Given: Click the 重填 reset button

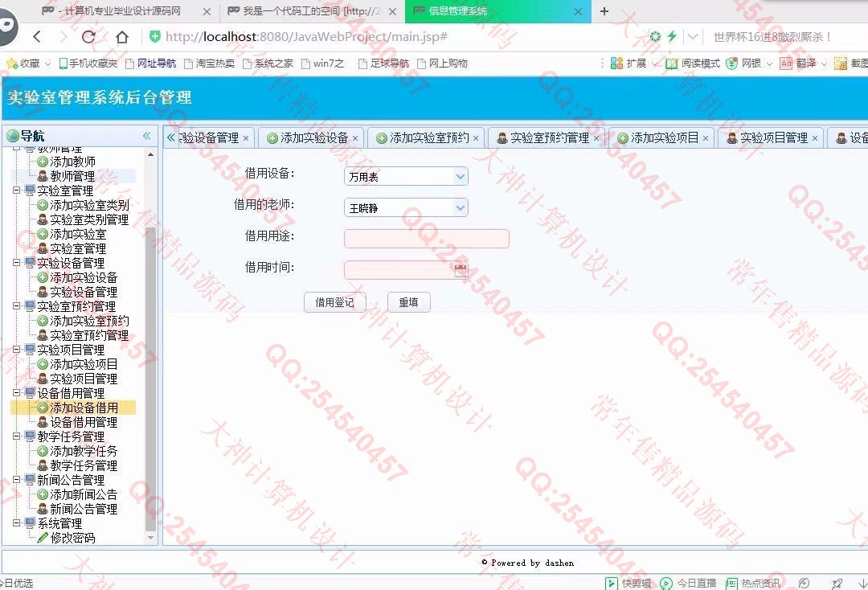Looking at the screenshot, I should tap(408, 302).
